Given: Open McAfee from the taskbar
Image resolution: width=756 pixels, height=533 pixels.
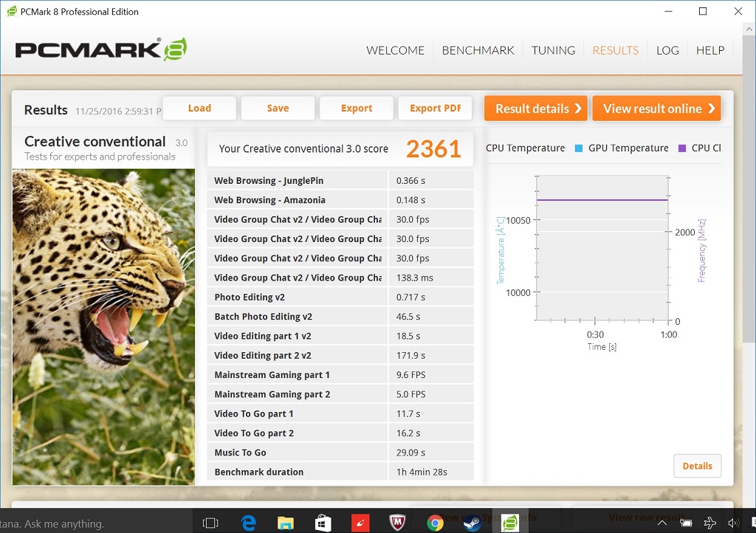Looking at the screenshot, I should 397,523.
